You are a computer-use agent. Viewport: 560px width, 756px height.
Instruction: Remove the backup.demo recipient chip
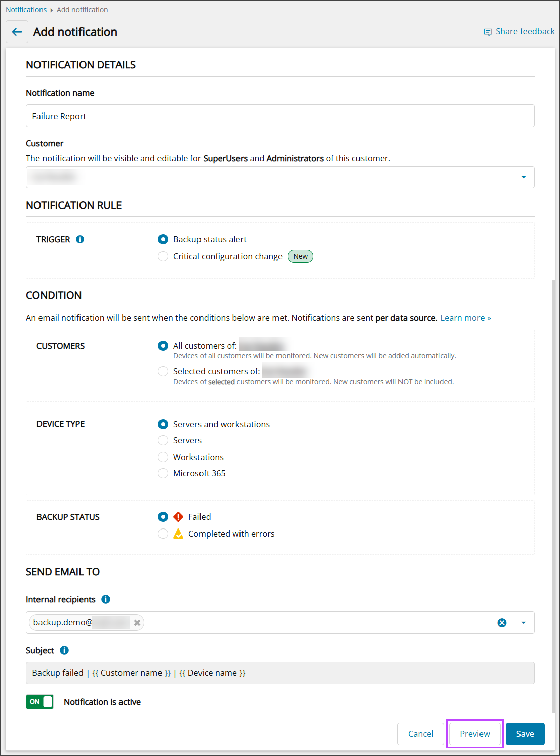coord(137,623)
